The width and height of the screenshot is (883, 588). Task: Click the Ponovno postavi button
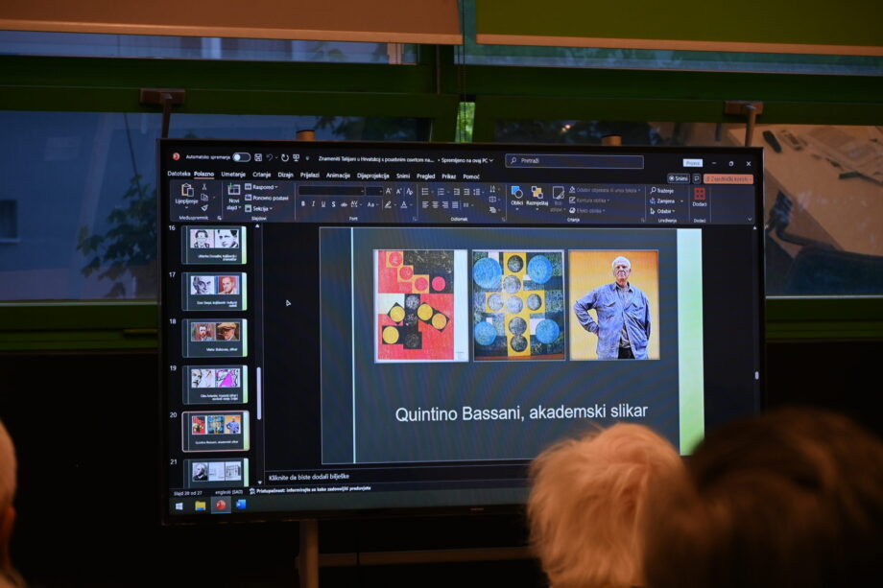point(267,198)
